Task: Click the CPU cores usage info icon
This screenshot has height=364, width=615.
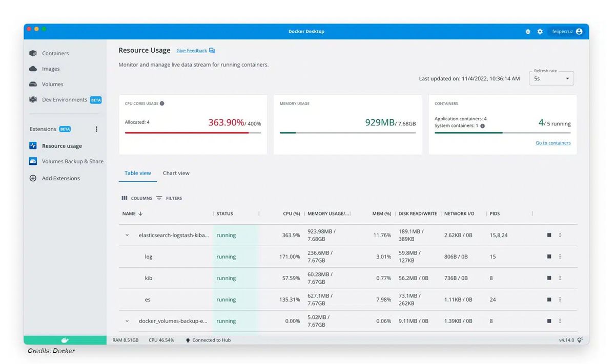Action: pos(162,103)
